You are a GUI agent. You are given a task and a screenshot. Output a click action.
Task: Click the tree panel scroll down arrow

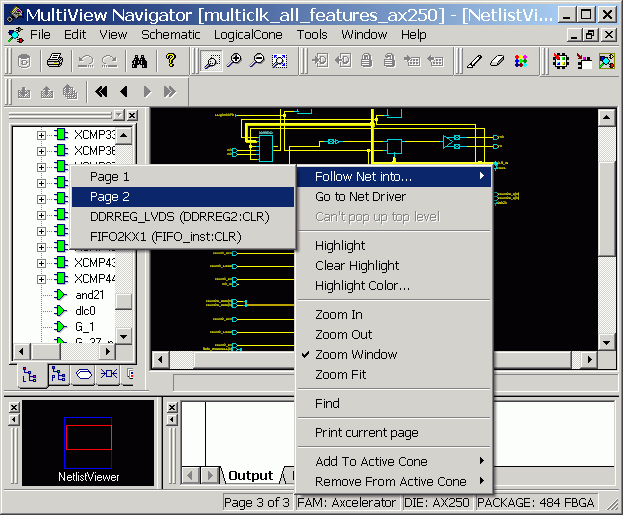(124, 337)
